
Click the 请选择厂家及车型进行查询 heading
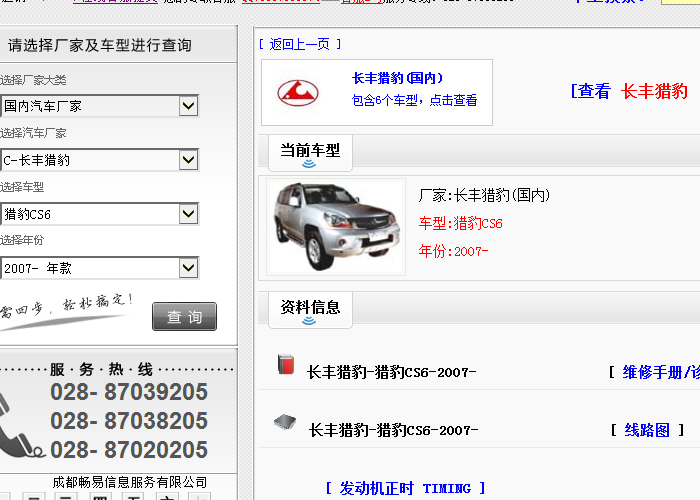tap(100, 45)
